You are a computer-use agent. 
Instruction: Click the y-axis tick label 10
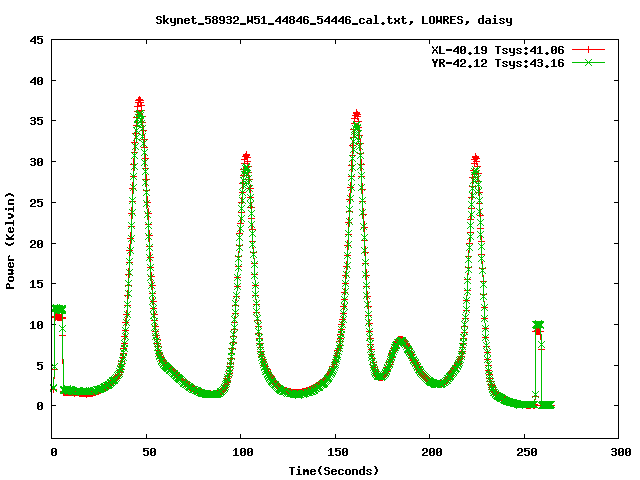36,325
